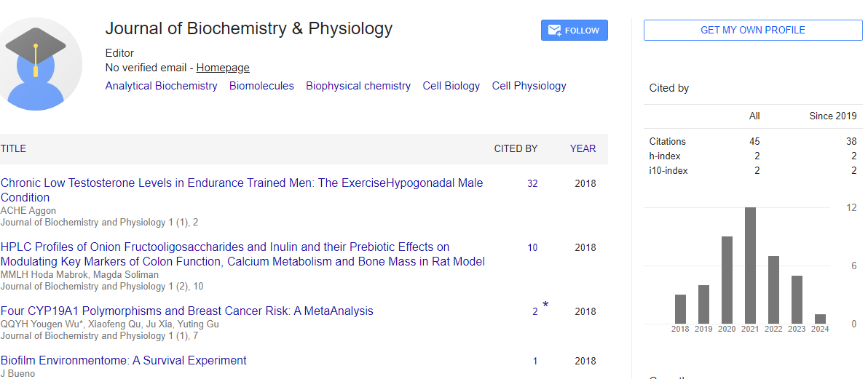Sort by the TITLE column header
868x379 pixels.
point(13,149)
